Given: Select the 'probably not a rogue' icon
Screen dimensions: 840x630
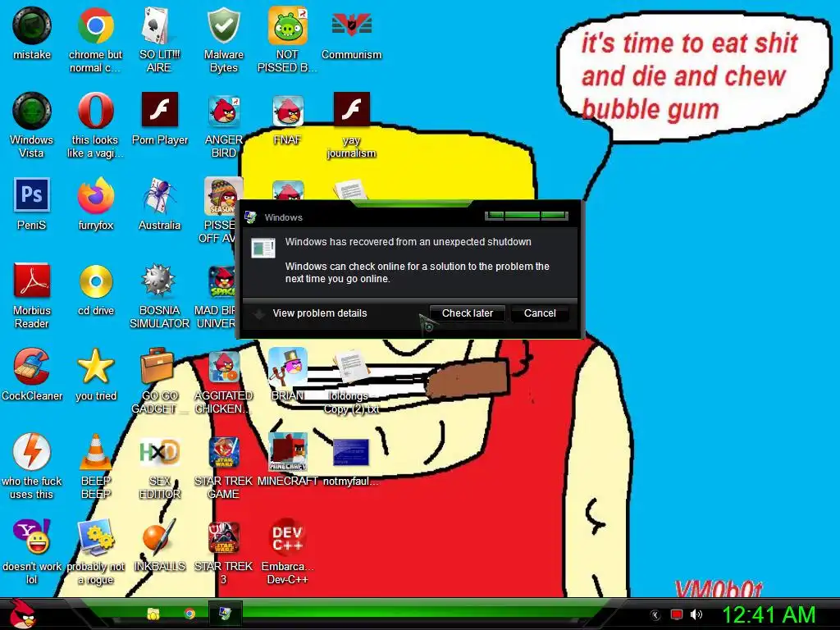Looking at the screenshot, I should 95,551.
